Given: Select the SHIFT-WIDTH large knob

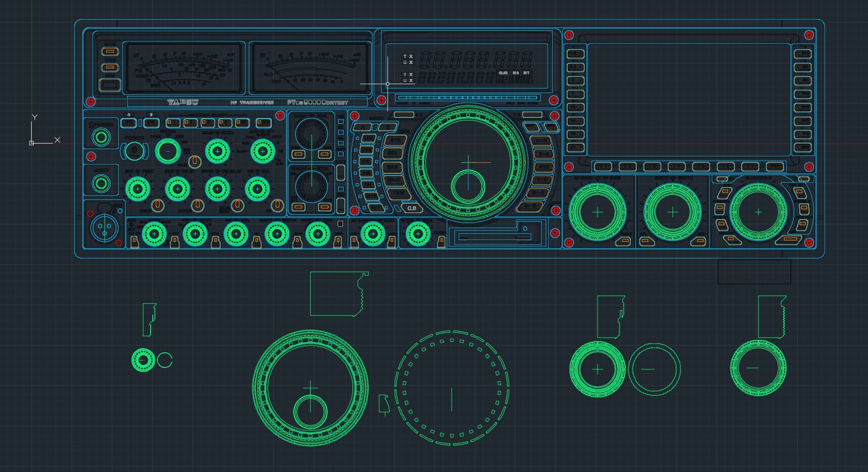Looking at the screenshot, I should click(x=672, y=212).
